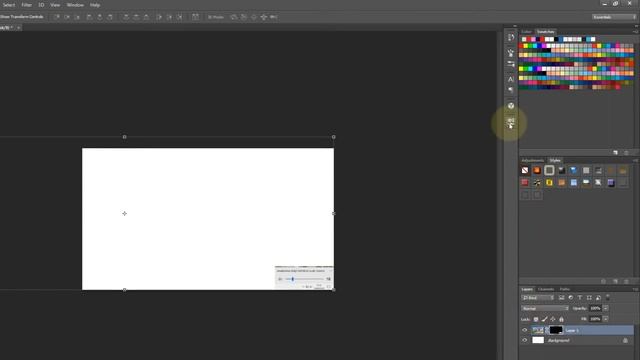Toggle filter for type layers
Image resolution: width=640 pixels, height=360 pixels.
click(580, 298)
